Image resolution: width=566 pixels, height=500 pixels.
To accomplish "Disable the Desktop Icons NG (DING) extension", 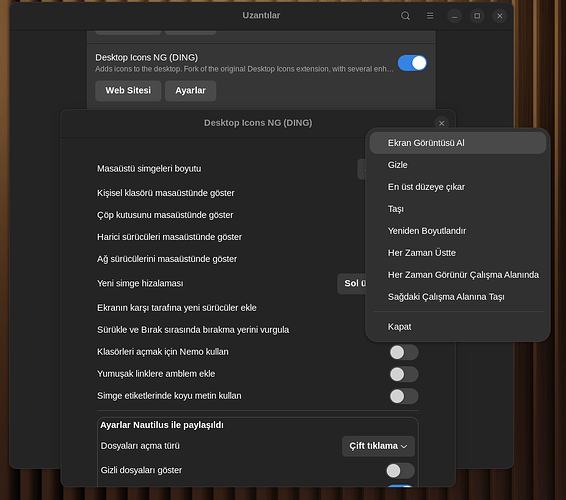I will (412, 63).
